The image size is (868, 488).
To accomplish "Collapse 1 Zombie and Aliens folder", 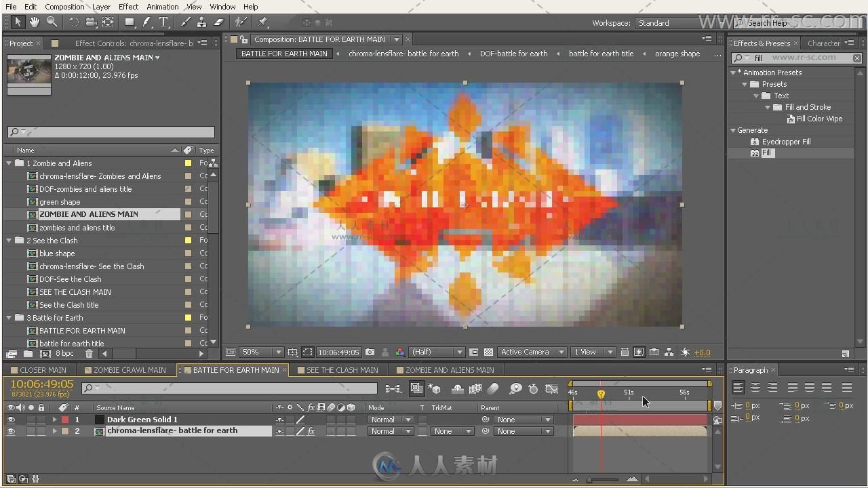I will [9, 163].
